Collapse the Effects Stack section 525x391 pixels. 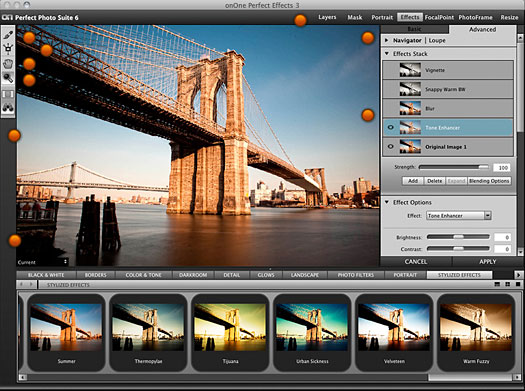pos(387,54)
